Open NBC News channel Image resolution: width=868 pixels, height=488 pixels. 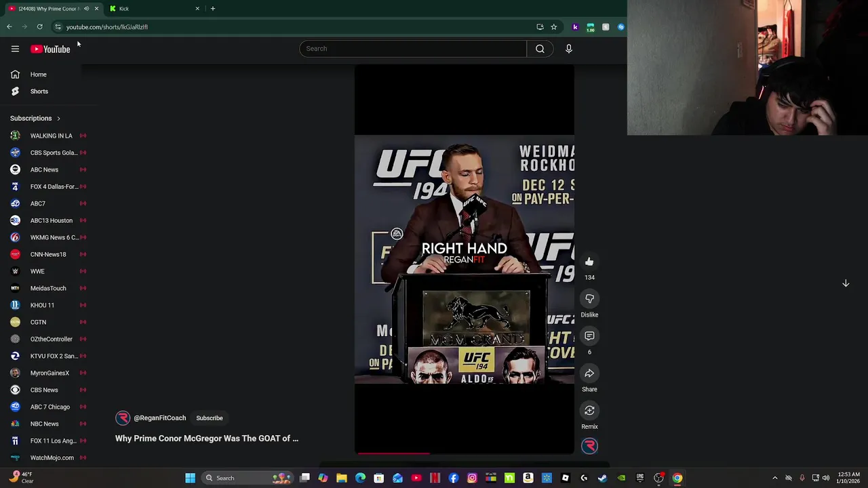47,424
